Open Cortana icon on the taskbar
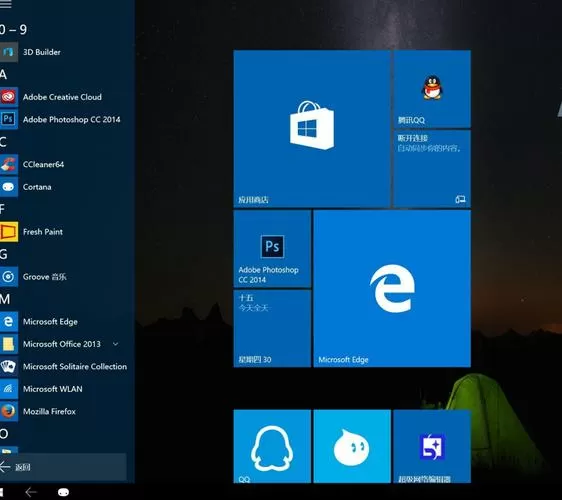562x500 pixels. pyautogui.click(x=63, y=492)
